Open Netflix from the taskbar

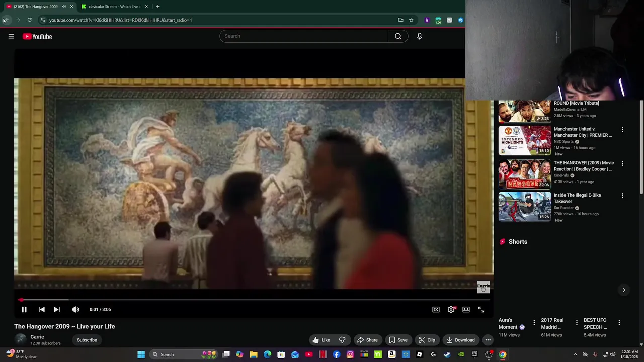tap(323, 354)
